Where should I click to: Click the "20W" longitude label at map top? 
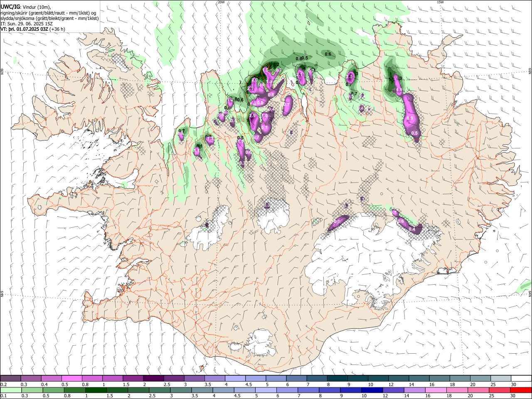coord(221,2)
